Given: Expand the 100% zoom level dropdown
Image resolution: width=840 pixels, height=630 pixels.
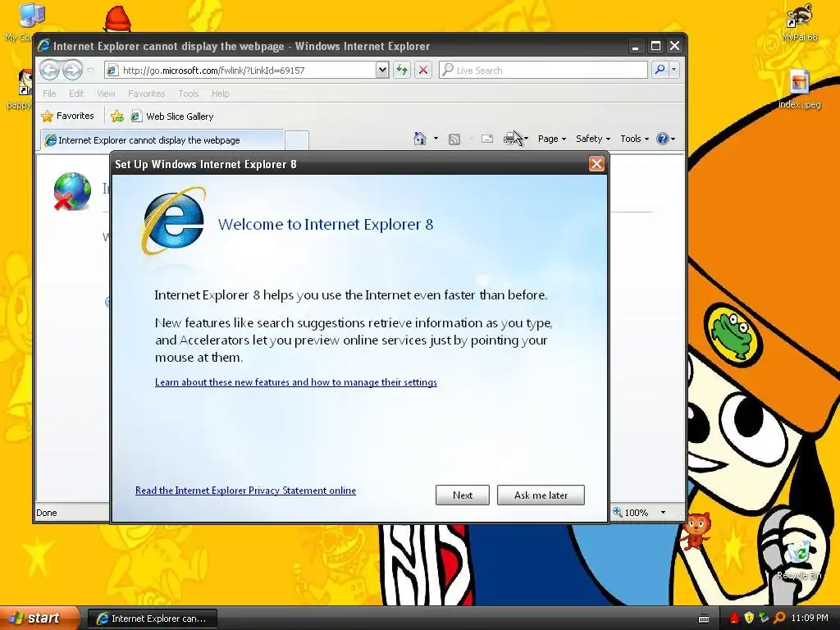Looking at the screenshot, I should tap(663, 513).
